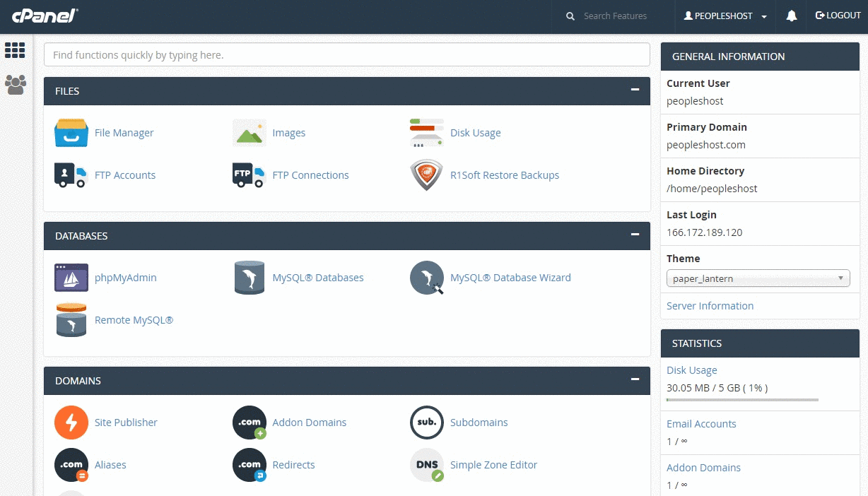Open the Redirects .com icon
868x496 pixels.
pos(250,465)
